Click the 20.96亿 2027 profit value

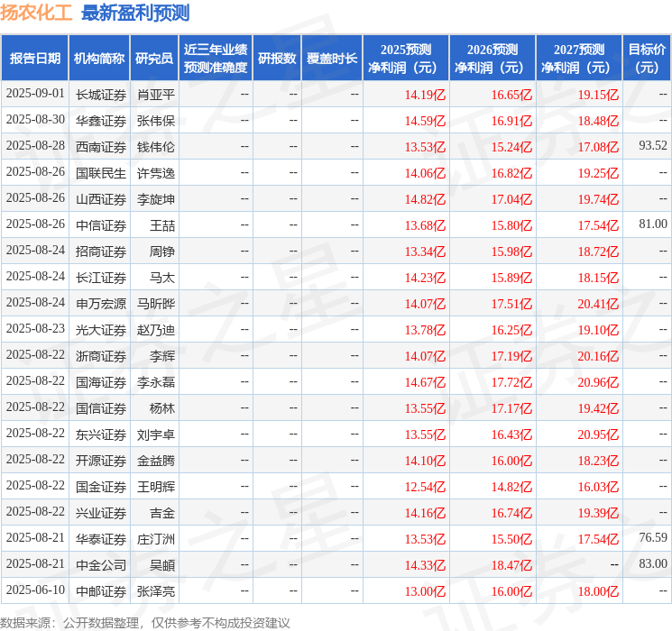coord(598,382)
